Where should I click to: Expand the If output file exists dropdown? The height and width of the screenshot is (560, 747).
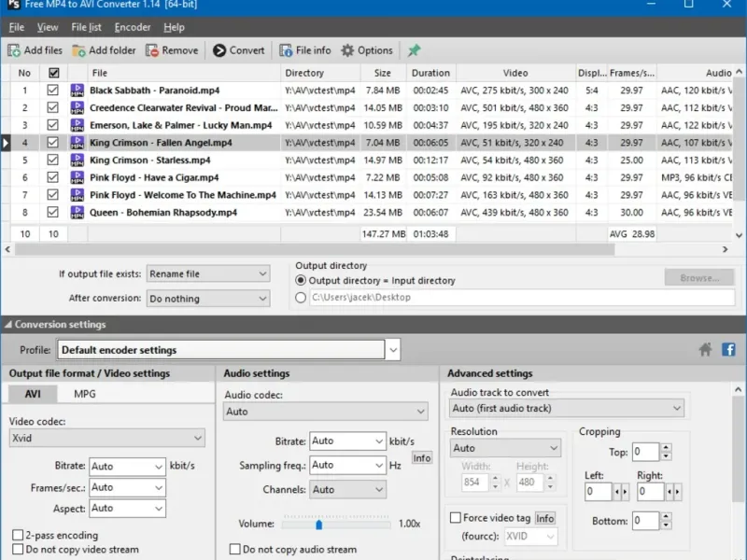pos(208,273)
